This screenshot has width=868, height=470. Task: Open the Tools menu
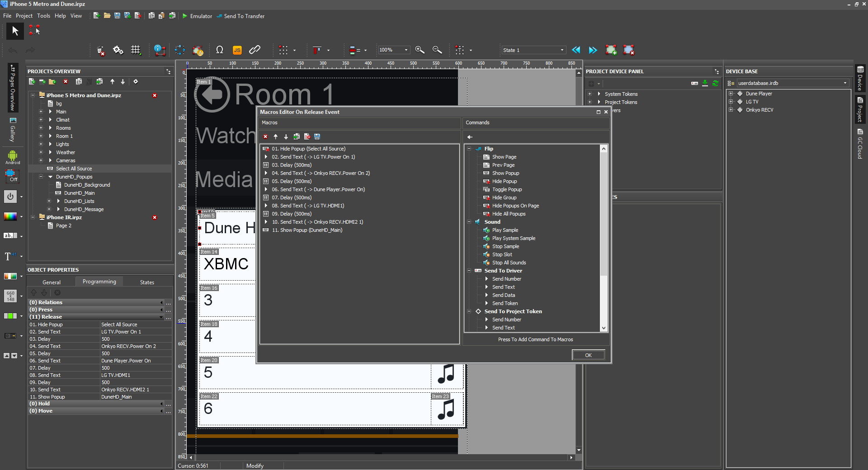click(x=43, y=16)
